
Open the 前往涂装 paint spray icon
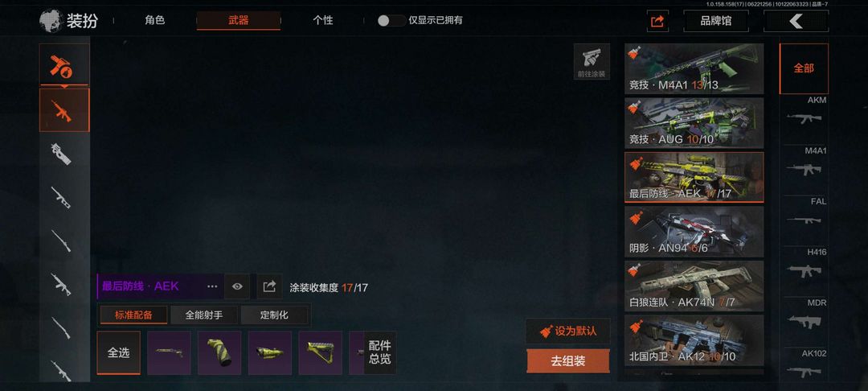pos(592,61)
